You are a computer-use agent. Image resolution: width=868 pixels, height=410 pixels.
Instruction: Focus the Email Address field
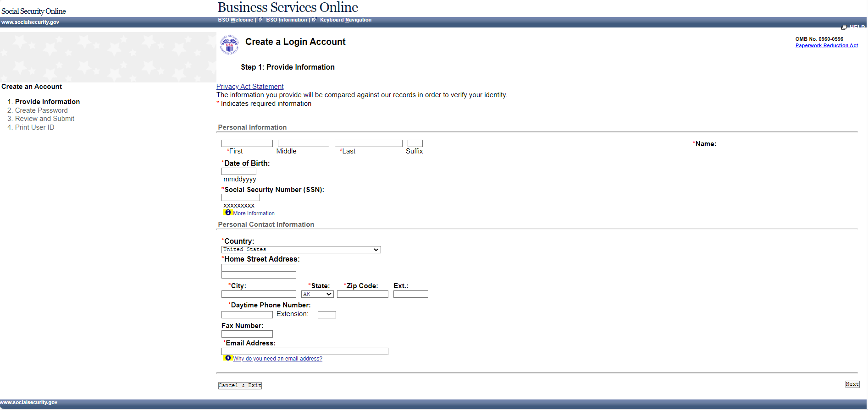[x=305, y=351]
